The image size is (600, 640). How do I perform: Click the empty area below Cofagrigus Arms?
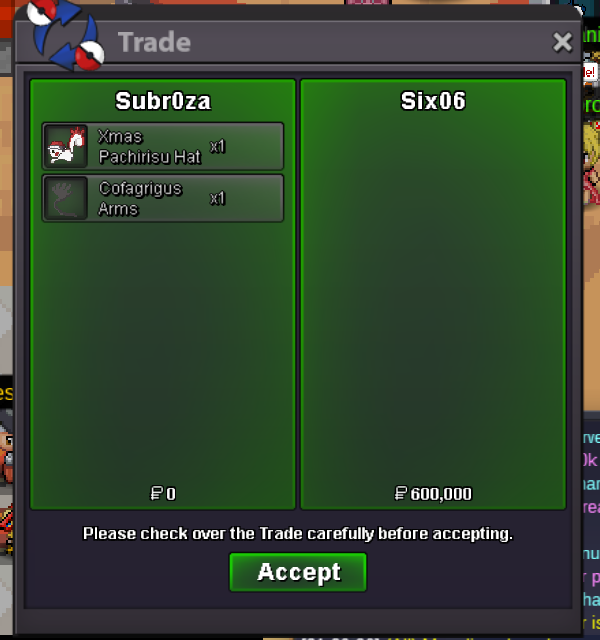[163, 351]
